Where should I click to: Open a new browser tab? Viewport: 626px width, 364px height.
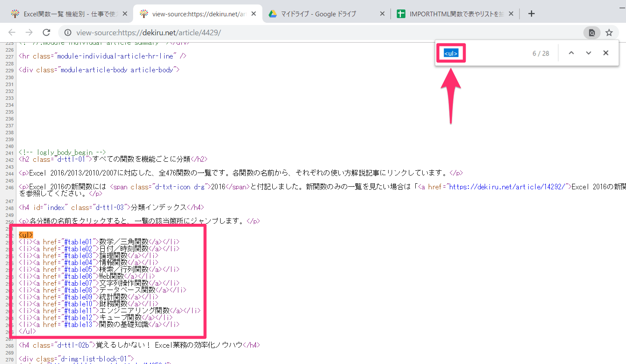532,14
